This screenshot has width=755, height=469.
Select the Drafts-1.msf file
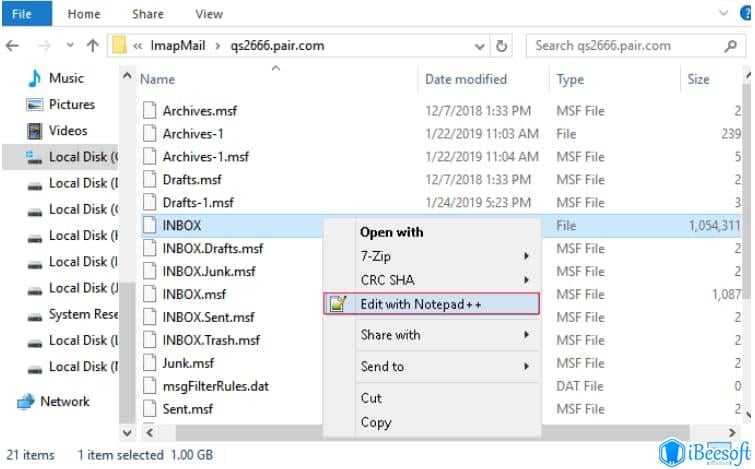(x=198, y=203)
